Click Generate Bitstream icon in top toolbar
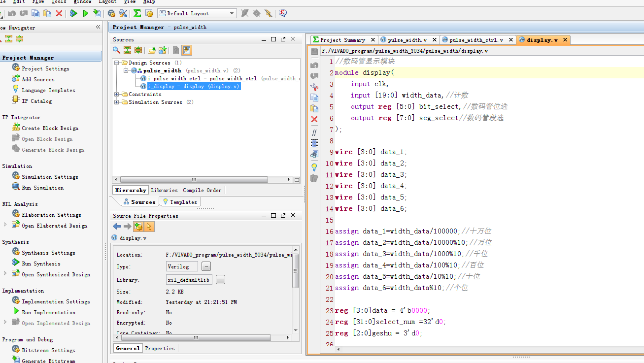 (97, 13)
